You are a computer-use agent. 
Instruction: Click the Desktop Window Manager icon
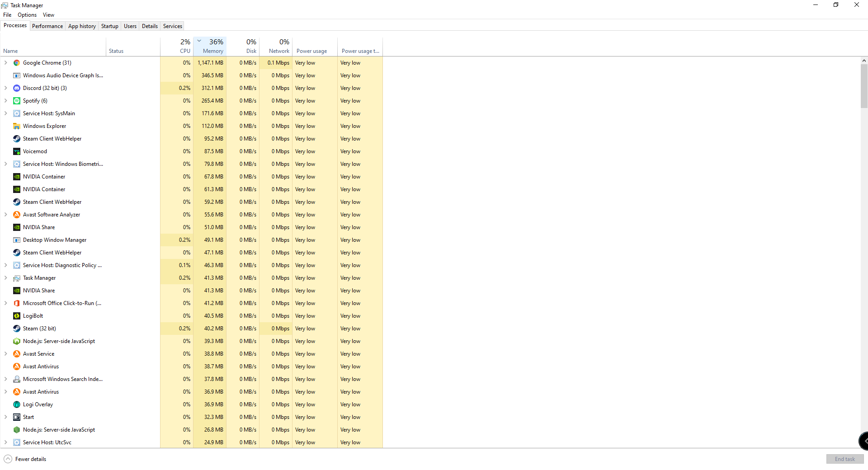(x=17, y=240)
